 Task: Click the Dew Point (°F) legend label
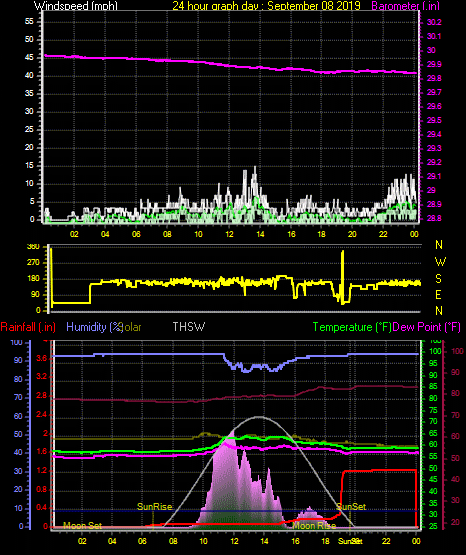pyautogui.click(x=426, y=327)
